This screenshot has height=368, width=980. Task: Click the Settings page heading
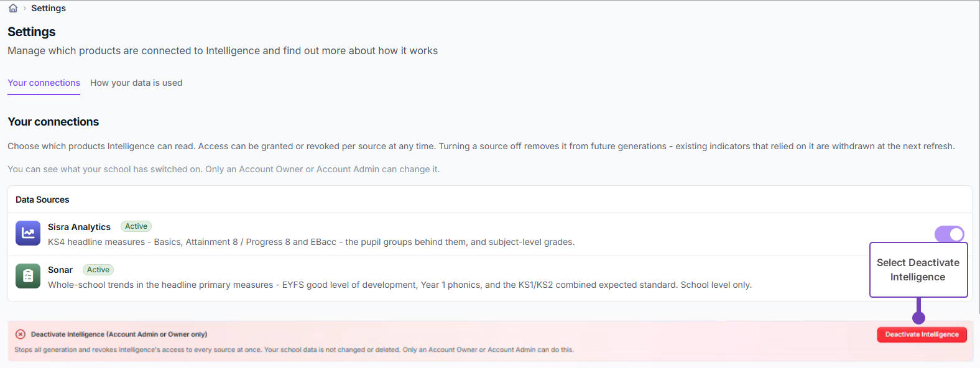click(x=32, y=32)
